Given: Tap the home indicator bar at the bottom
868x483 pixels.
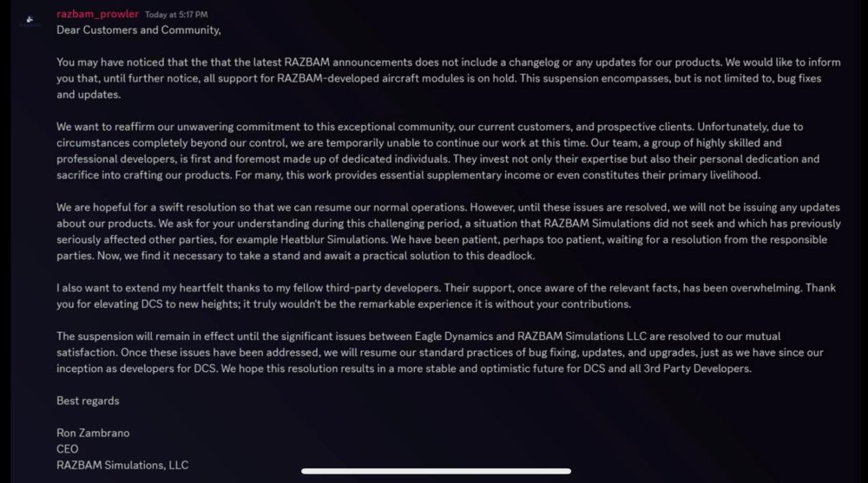Looking at the screenshot, I should [x=436, y=471].
